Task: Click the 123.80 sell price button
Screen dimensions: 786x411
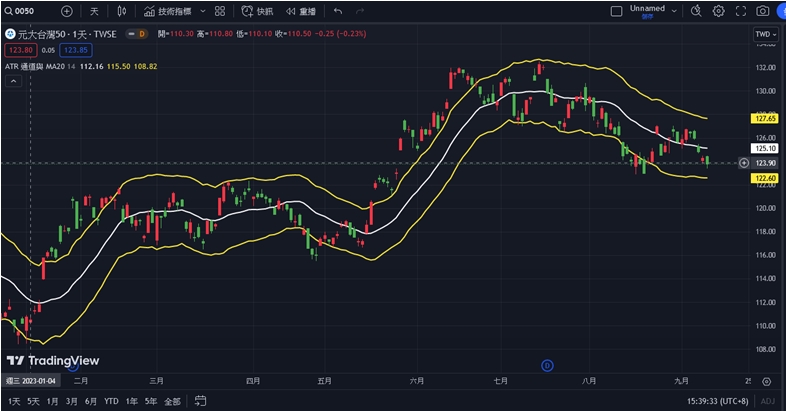Action: click(x=21, y=50)
